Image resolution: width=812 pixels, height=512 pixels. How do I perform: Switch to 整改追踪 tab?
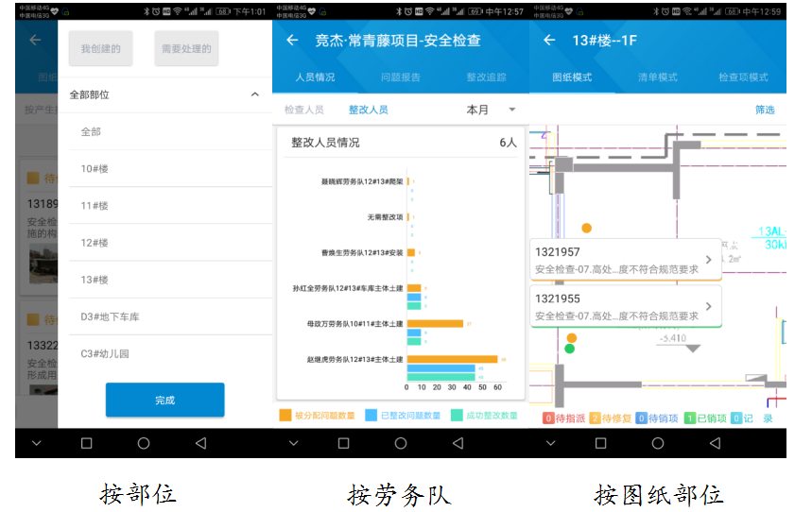point(486,77)
